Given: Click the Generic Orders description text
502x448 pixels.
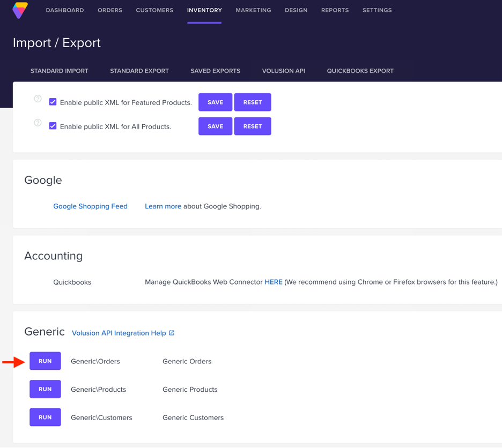Looking at the screenshot, I should coord(187,361).
